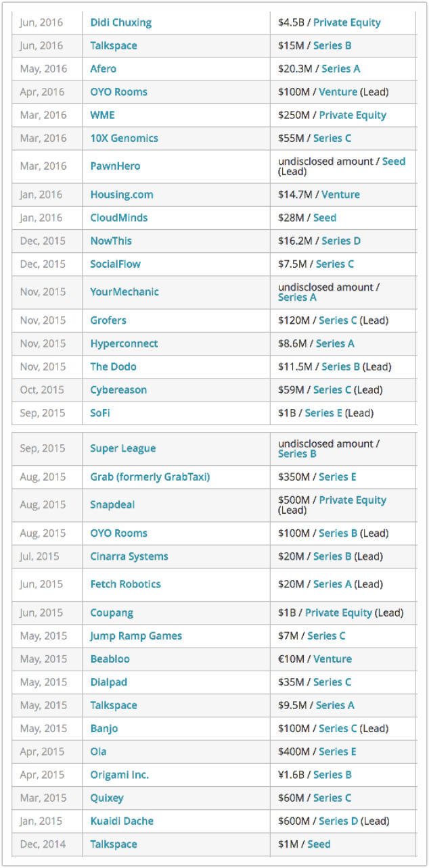Click Grab (formerly GrabTaxi) link
Image resolution: width=429 pixels, height=868 pixels.
click(150, 477)
